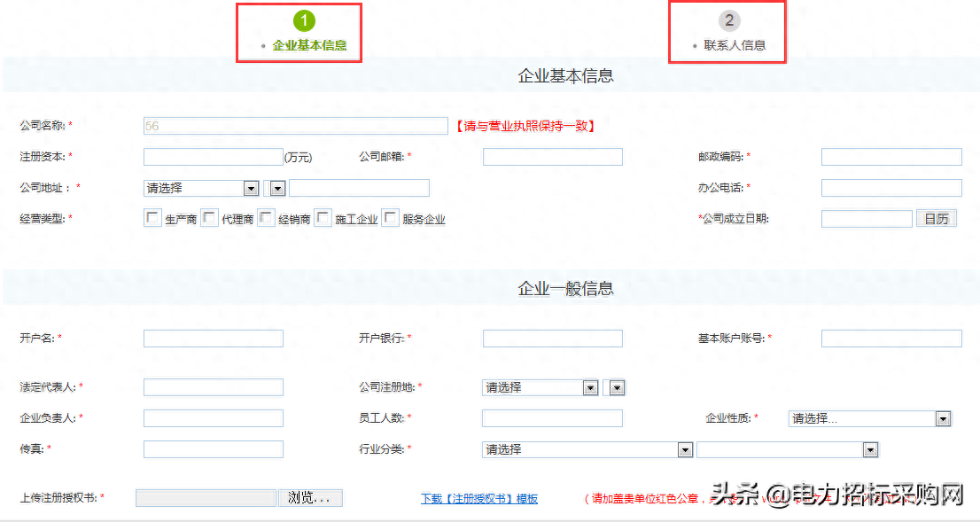Focus the 开户银行 text field
The width and height of the screenshot is (980, 522).
click(x=552, y=339)
